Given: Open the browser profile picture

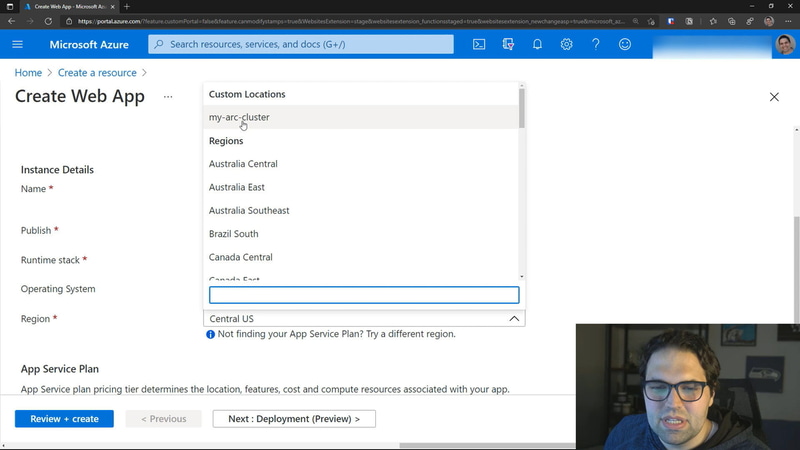Looking at the screenshot, I should click(769, 21).
